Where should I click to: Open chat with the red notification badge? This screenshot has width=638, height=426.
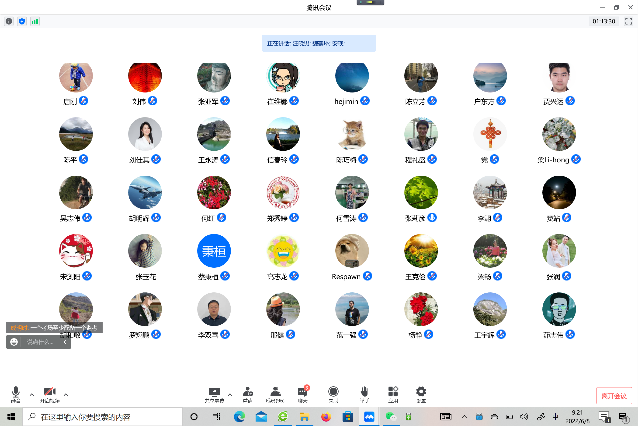point(303,393)
